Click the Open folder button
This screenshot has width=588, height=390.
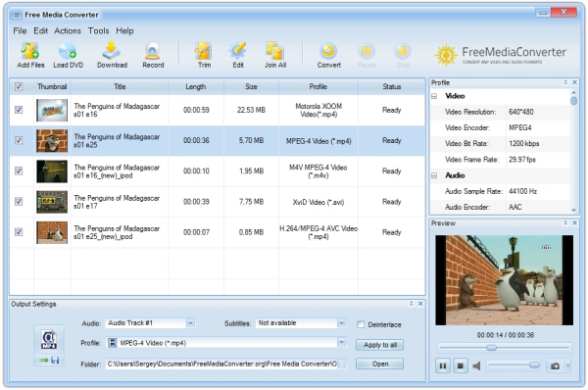(380, 364)
